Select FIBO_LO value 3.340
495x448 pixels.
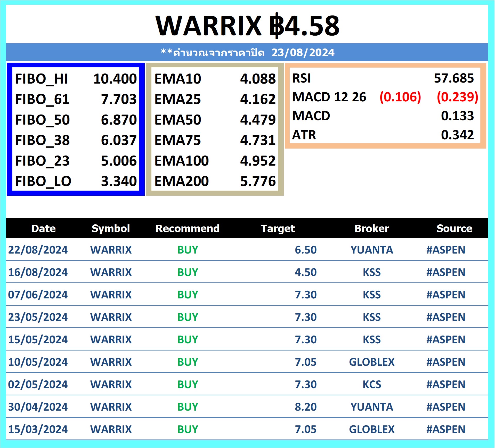point(119,181)
